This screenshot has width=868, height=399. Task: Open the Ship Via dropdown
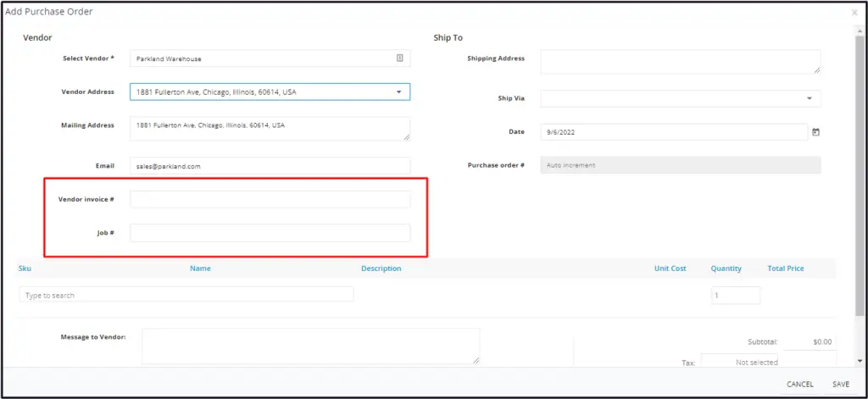pyautogui.click(x=809, y=98)
